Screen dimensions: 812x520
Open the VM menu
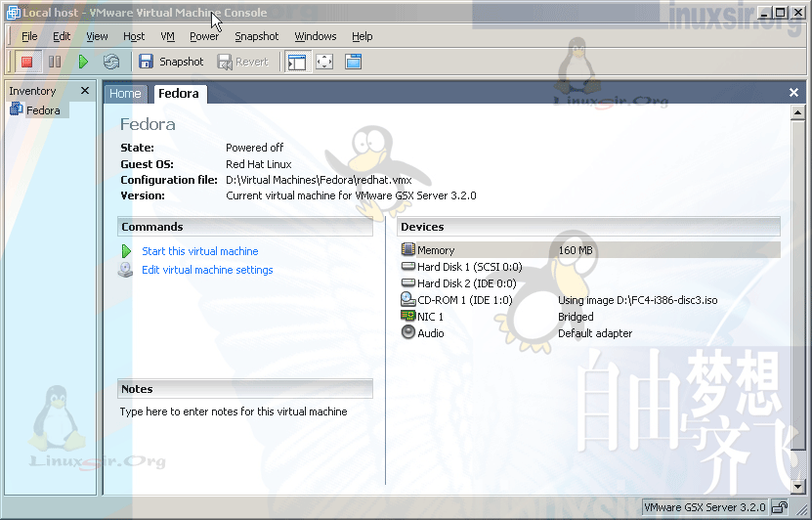click(168, 36)
